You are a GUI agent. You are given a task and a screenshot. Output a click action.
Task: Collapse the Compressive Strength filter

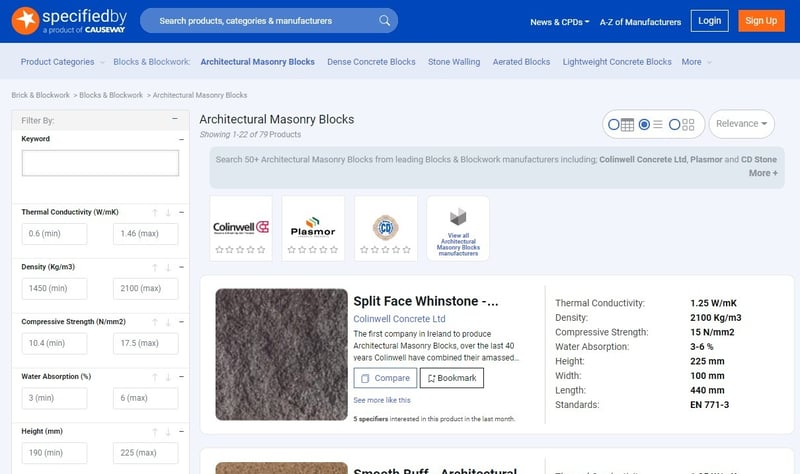(181, 322)
